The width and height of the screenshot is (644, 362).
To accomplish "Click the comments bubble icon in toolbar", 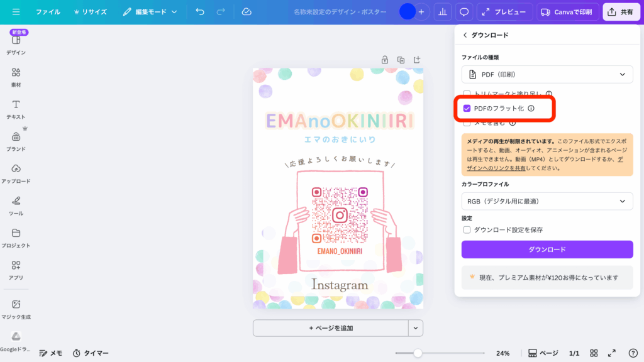I will 463,11.
